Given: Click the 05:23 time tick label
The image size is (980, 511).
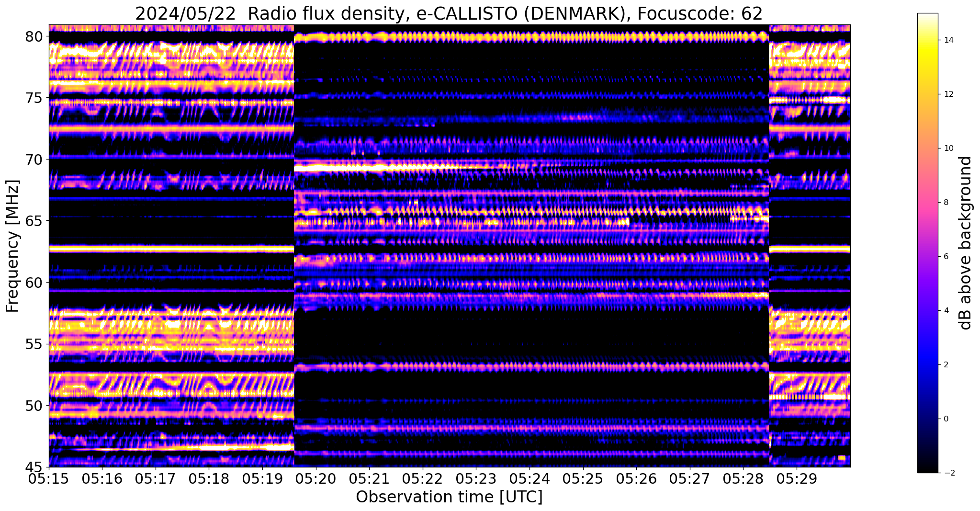Looking at the screenshot, I should (x=476, y=479).
